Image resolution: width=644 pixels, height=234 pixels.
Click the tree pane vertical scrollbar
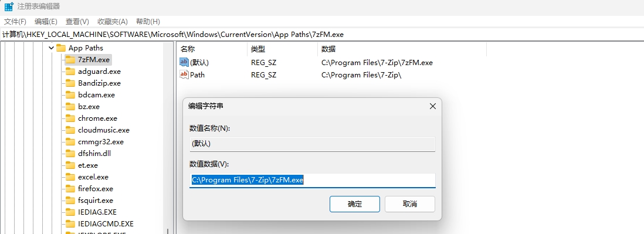pos(168,138)
